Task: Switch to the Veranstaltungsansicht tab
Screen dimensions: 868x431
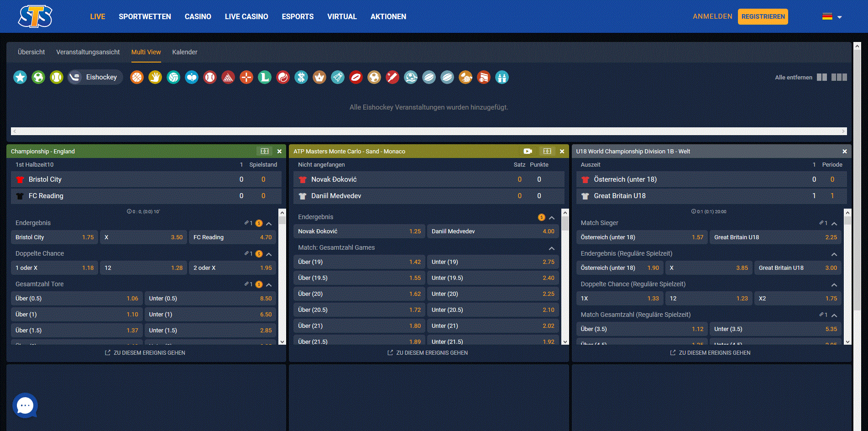Action: click(88, 52)
